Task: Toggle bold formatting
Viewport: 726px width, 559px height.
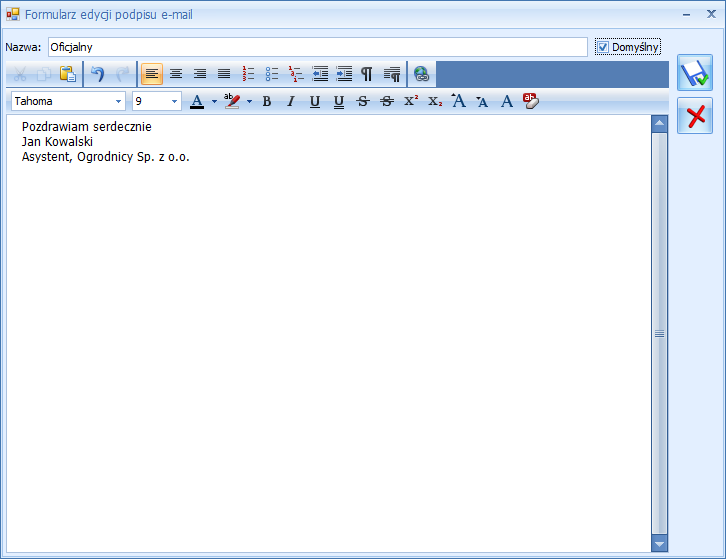Action: pos(267,101)
